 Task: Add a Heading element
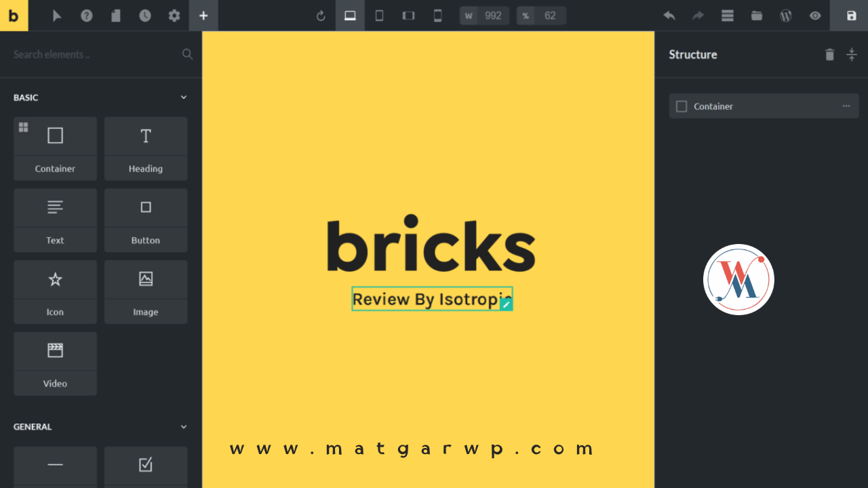[x=146, y=148]
